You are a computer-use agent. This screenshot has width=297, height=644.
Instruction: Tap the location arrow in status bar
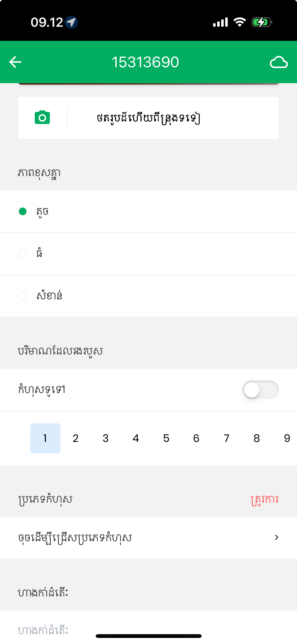pos(71,22)
